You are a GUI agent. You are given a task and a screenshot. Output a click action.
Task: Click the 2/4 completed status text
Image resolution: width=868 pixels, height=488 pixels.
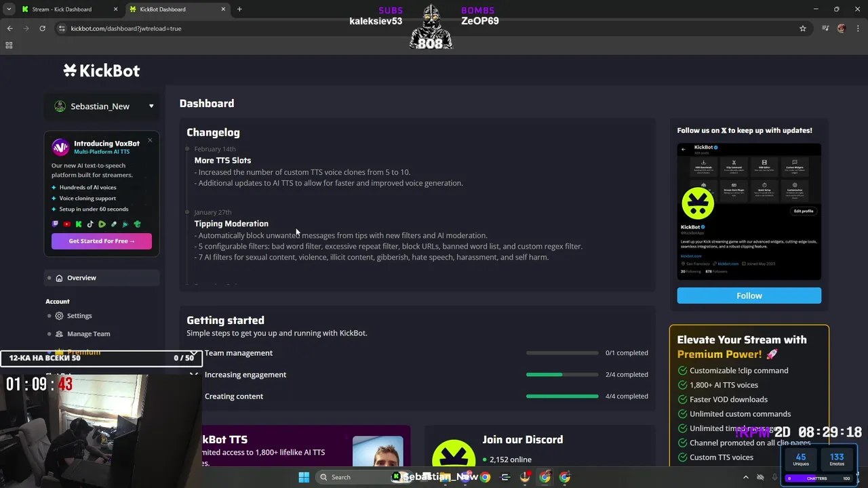627,375
